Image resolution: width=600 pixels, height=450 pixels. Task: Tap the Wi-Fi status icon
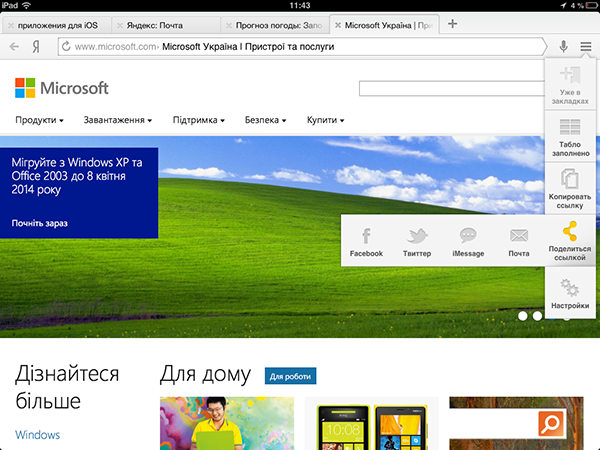26,5
